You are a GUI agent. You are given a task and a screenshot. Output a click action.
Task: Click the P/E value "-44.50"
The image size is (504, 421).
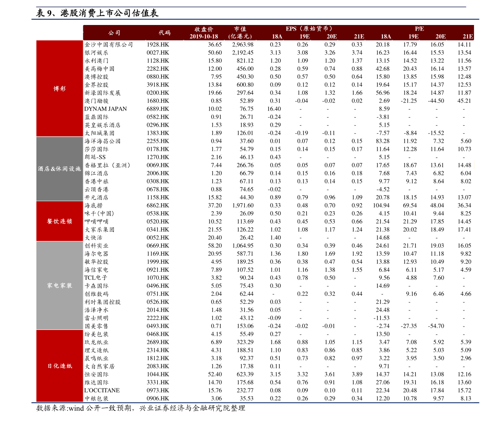[x=436, y=101]
